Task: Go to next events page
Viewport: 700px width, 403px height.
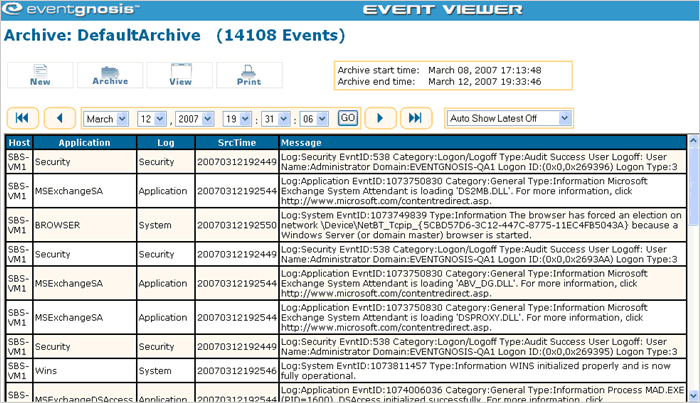Action: click(x=380, y=118)
